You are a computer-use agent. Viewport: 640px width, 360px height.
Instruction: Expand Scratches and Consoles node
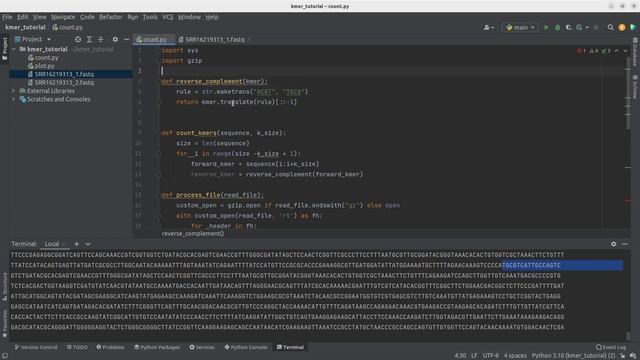coord(14,99)
